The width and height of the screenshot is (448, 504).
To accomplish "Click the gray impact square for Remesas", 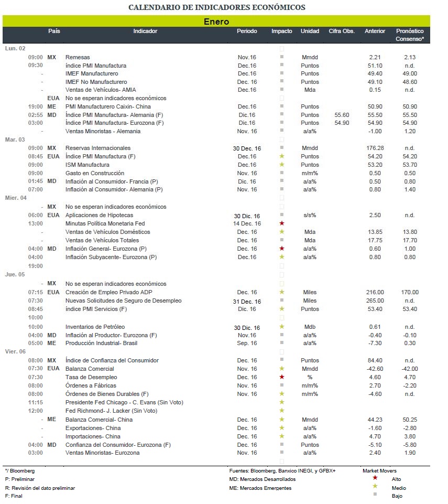I will tap(282, 57).
